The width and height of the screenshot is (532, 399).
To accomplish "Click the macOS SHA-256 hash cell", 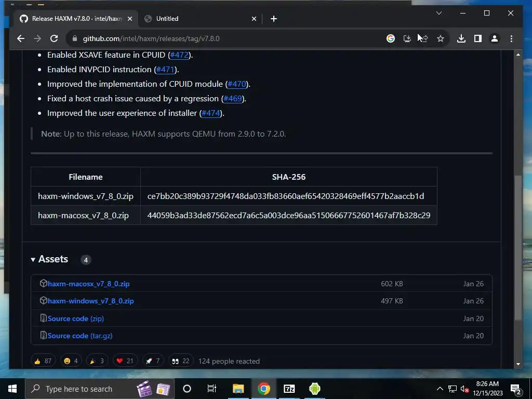I will pyautogui.click(x=289, y=216).
